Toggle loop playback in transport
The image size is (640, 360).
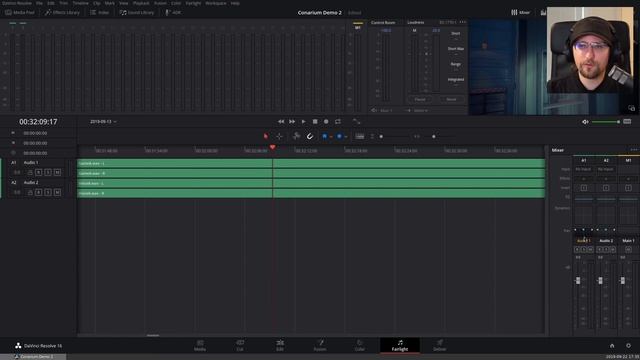(338, 122)
